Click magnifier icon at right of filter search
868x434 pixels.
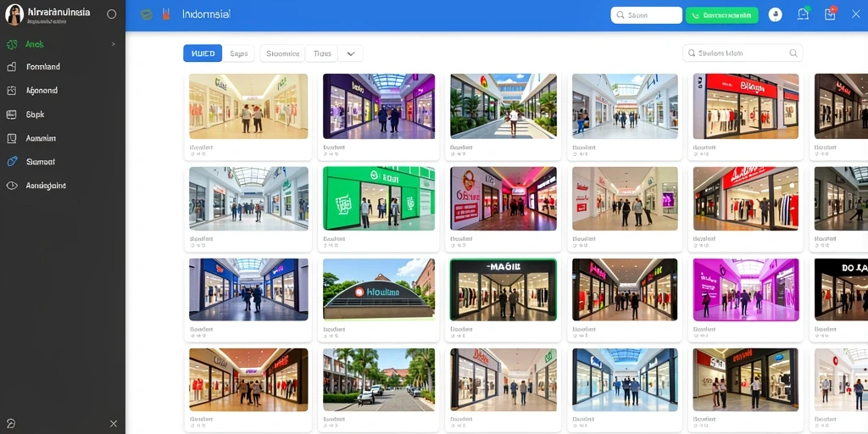(793, 53)
